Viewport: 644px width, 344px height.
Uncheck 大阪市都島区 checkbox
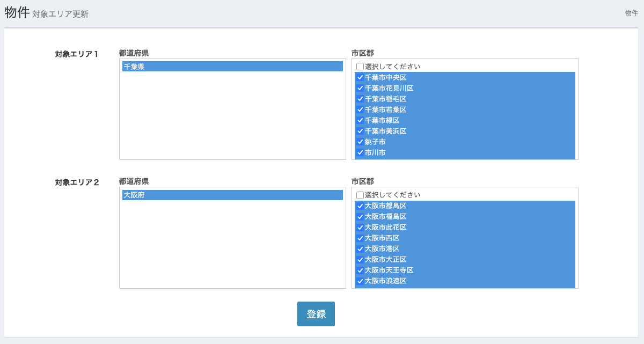pos(360,206)
